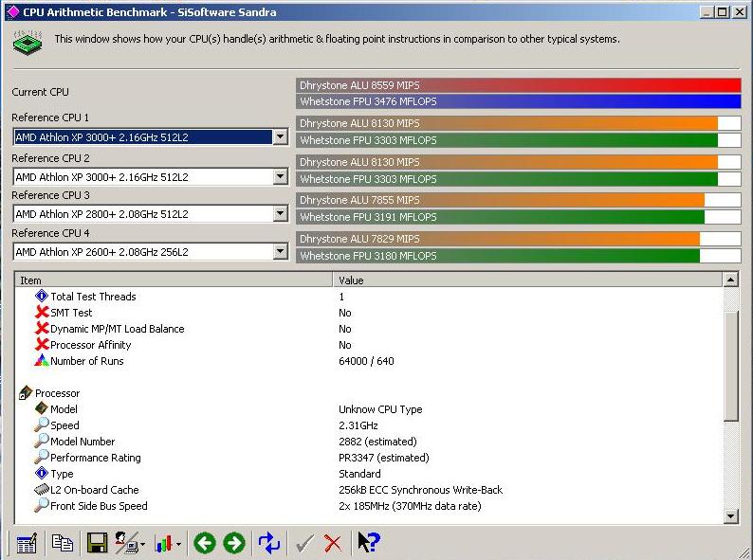This screenshot has width=753, height=560.
Task: Click the red Dhrystone ALU 8559 MIPS bar
Action: tap(518, 85)
